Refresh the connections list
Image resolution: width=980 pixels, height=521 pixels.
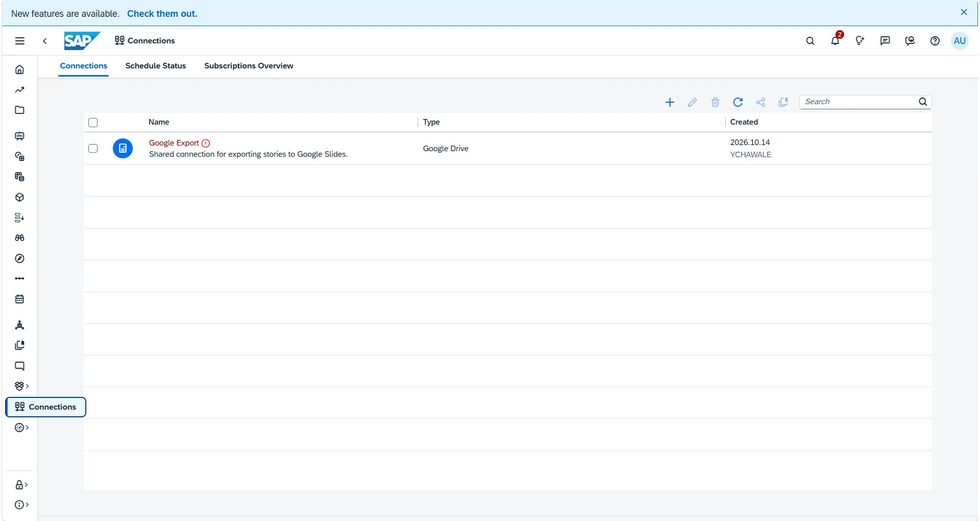click(x=738, y=102)
